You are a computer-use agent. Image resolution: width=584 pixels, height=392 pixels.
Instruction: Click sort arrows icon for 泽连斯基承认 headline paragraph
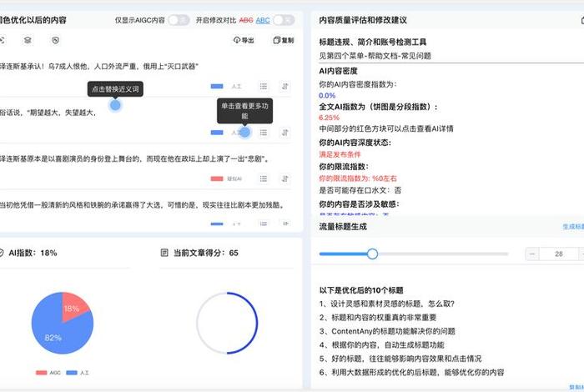coord(285,87)
